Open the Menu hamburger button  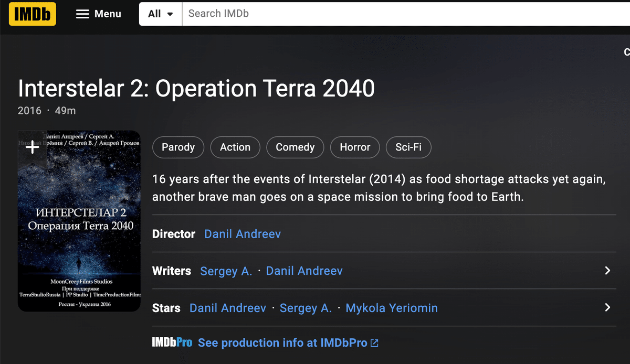pyautogui.click(x=99, y=14)
